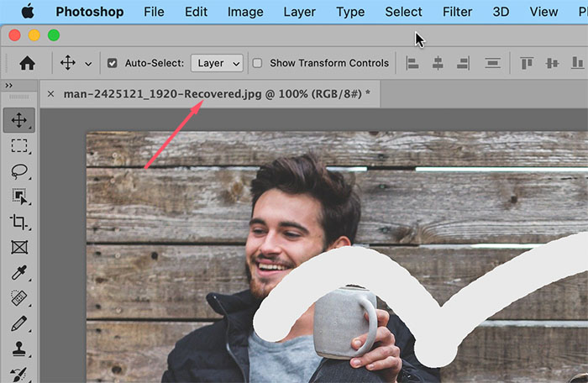Open the View menu
This screenshot has height=383, width=588.
pos(543,12)
